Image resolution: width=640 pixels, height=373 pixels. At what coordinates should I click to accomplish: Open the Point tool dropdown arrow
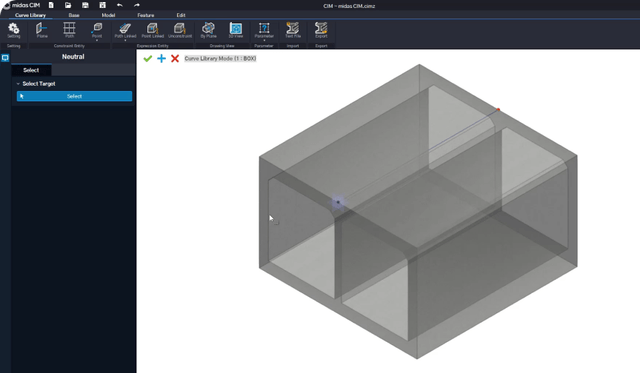click(x=97, y=40)
